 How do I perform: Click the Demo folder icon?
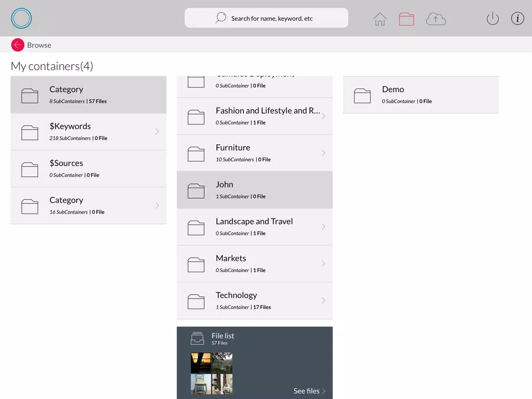pos(362,96)
